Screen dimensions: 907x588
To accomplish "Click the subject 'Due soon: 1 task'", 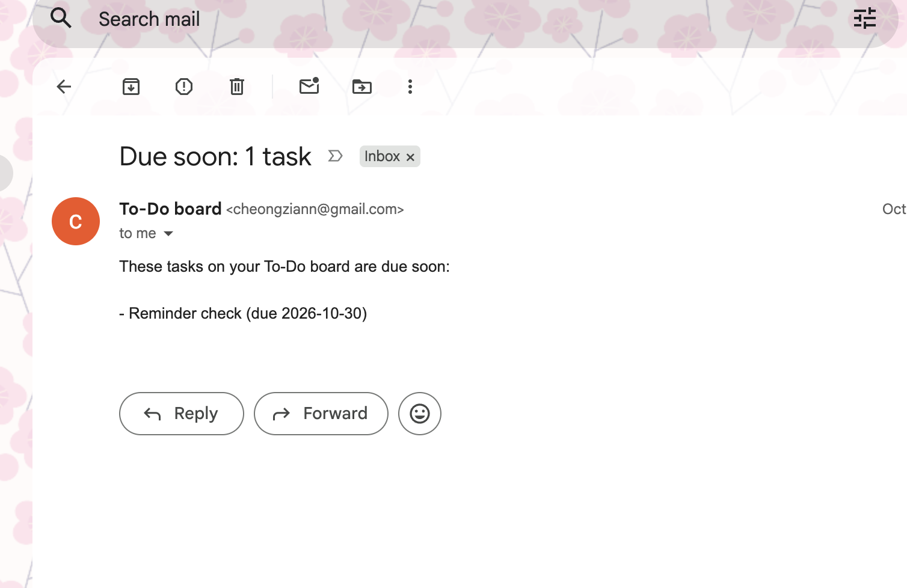I will point(215,156).
